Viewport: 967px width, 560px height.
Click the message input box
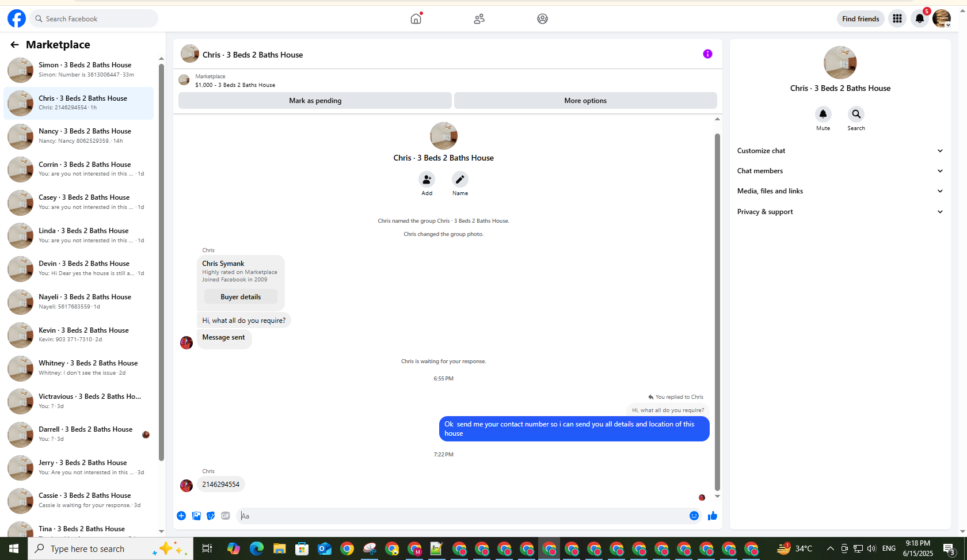[462, 516]
